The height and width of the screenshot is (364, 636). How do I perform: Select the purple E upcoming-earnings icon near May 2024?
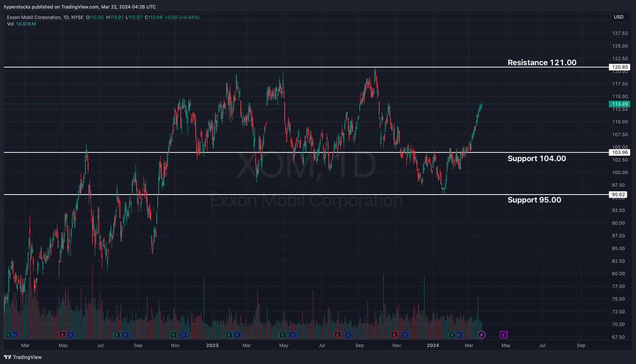click(x=503, y=334)
